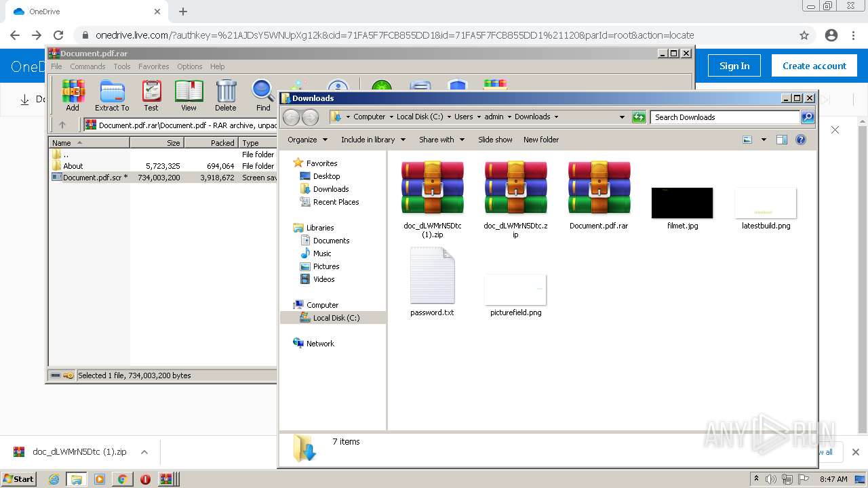Open the WinRAR Options menu
The height and width of the screenshot is (488, 868).
click(x=190, y=66)
